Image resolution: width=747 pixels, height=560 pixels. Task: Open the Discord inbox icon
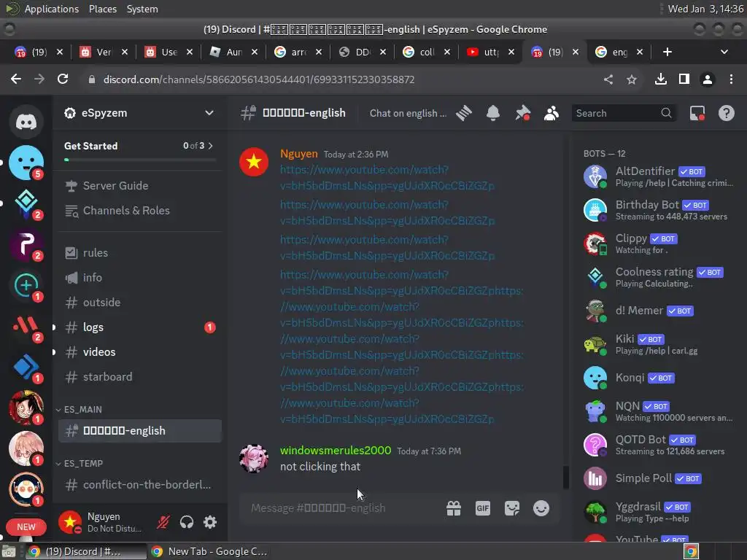[697, 113]
